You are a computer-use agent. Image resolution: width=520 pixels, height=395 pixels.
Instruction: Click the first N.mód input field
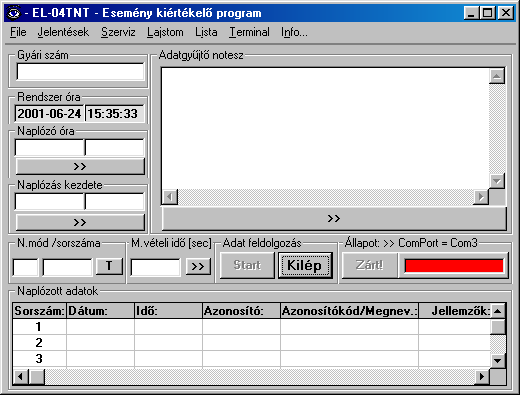pos(25,267)
